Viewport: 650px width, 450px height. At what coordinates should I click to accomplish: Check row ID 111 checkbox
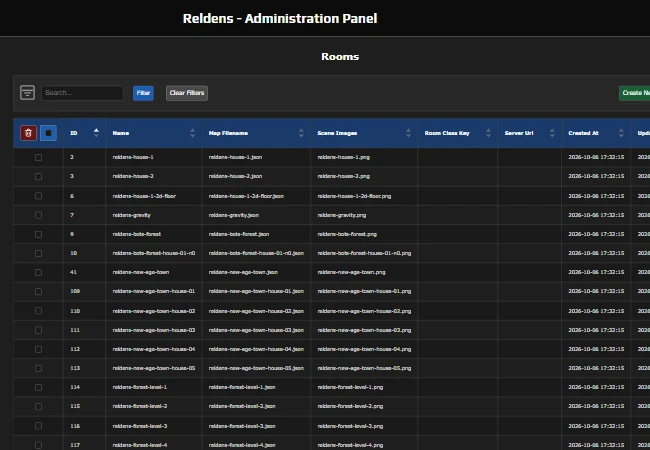(x=39, y=330)
